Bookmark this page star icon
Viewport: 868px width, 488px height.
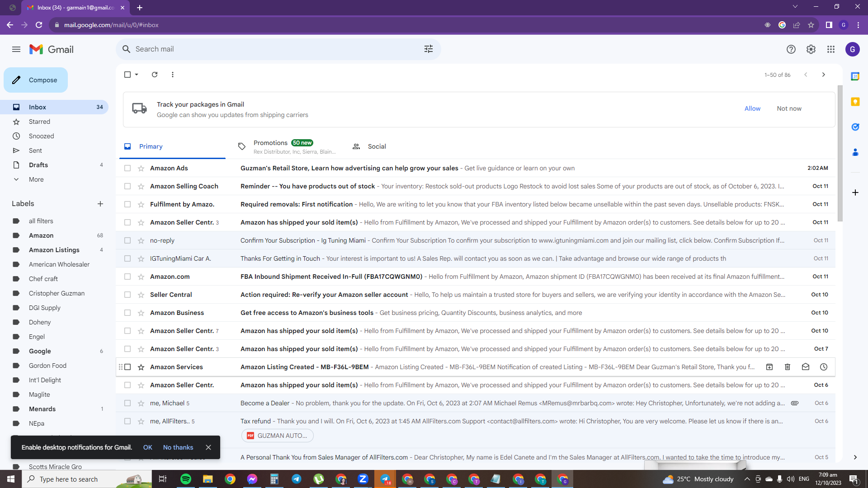pyautogui.click(x=811, y=25)
